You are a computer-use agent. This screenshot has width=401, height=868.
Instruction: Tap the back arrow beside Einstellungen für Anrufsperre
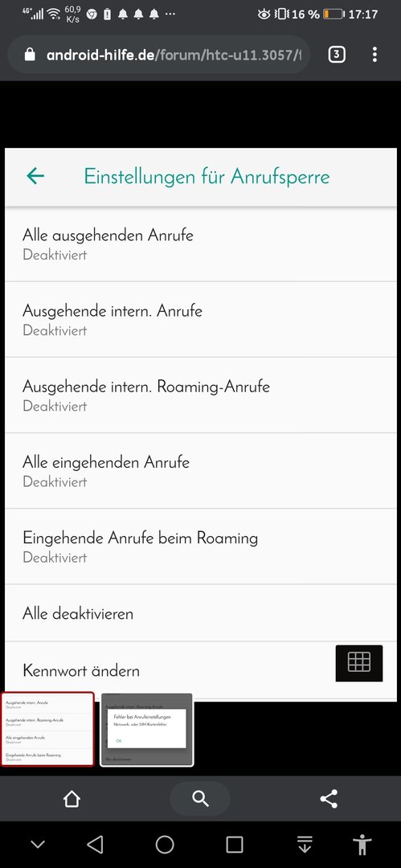[x=35, y=176]
